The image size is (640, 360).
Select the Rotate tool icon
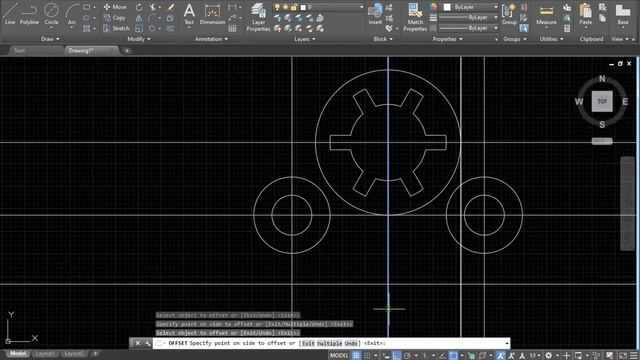pyautogui.click(x=139, y=7)
